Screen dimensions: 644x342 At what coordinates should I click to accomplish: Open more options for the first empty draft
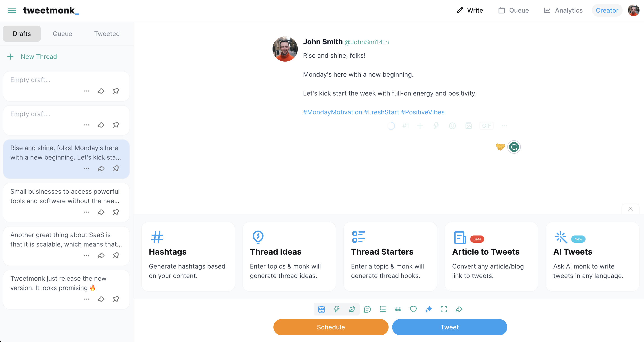[x=86, y=91]
